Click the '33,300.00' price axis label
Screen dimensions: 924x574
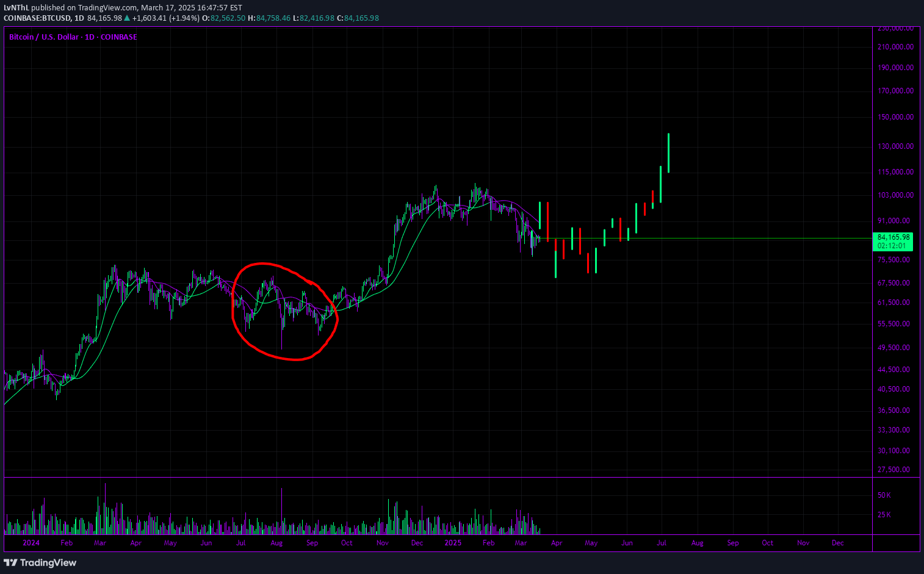893,430
